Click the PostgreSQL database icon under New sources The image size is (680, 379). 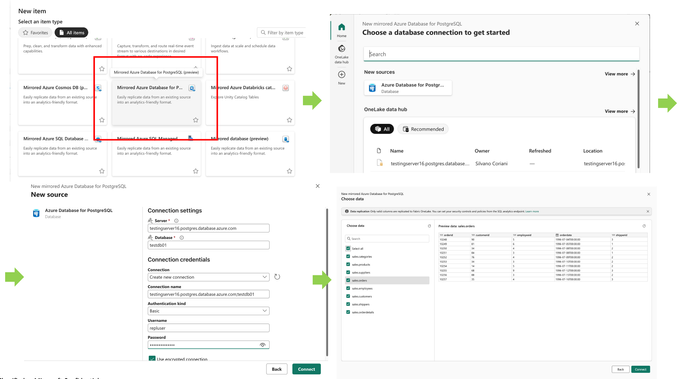pyautogui.click(x=372, y=88)
